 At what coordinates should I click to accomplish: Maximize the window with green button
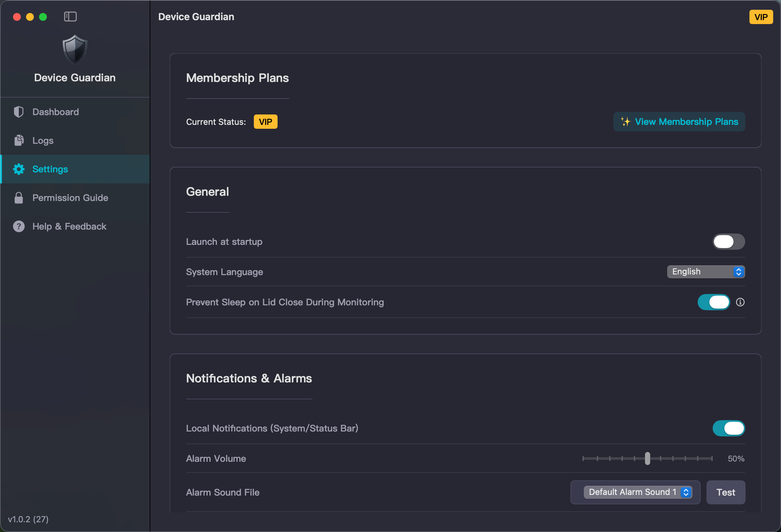[x=43, y=17]
